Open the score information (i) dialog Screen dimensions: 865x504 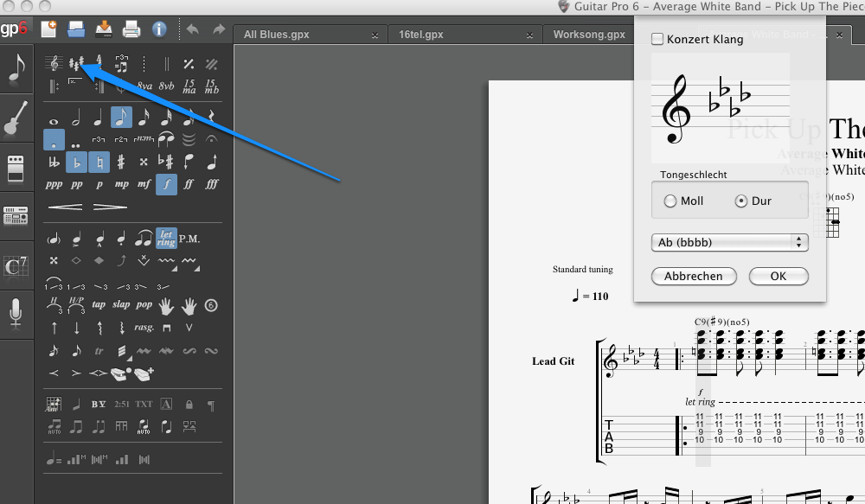[x=159, y=29]
